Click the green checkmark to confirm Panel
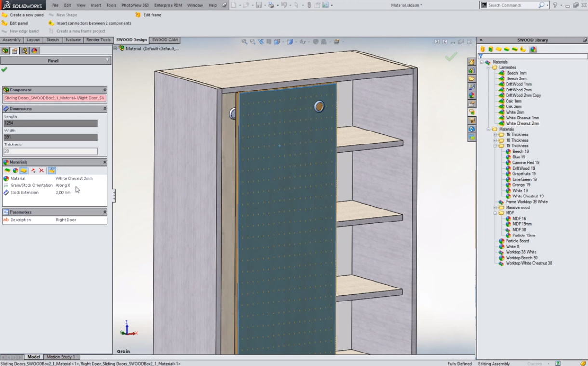 pos(4,69)
